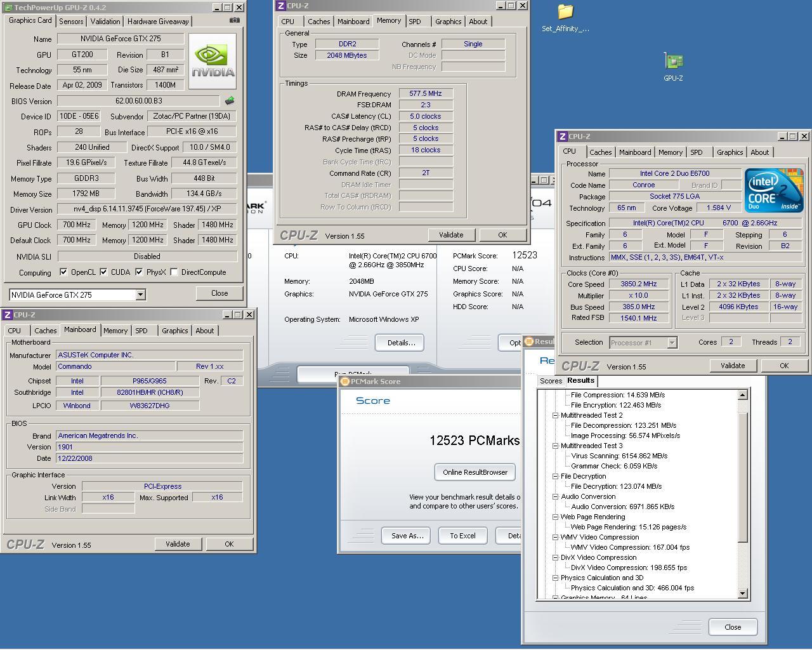Click the result list scrollbar down arrow

click(x=743, y=594)
